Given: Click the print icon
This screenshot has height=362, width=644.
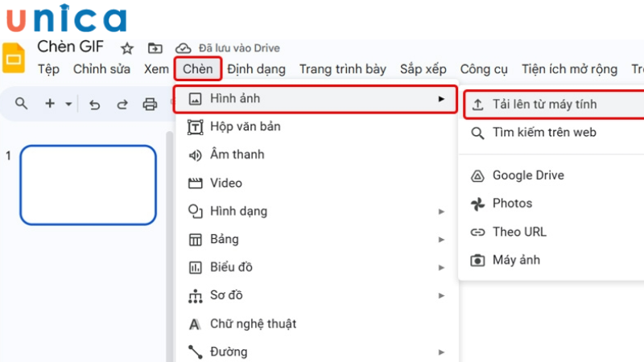Looking at the screenshot, I should tap(150, 105).
